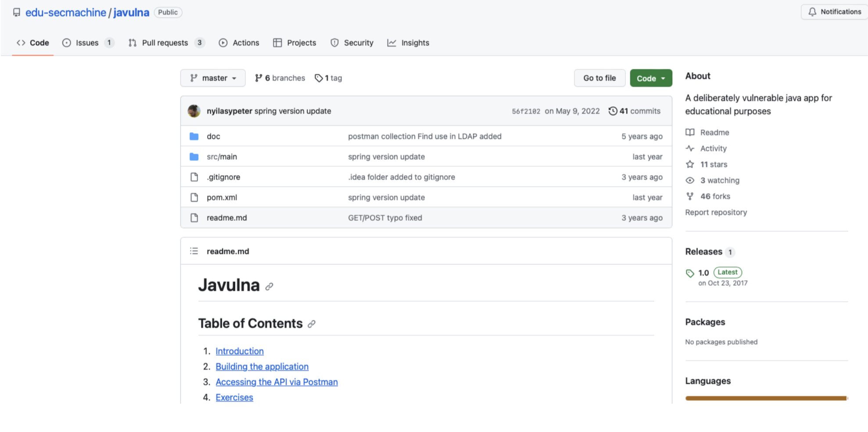
Task: Open readme.md in the file list
Action: pos(226,217)
